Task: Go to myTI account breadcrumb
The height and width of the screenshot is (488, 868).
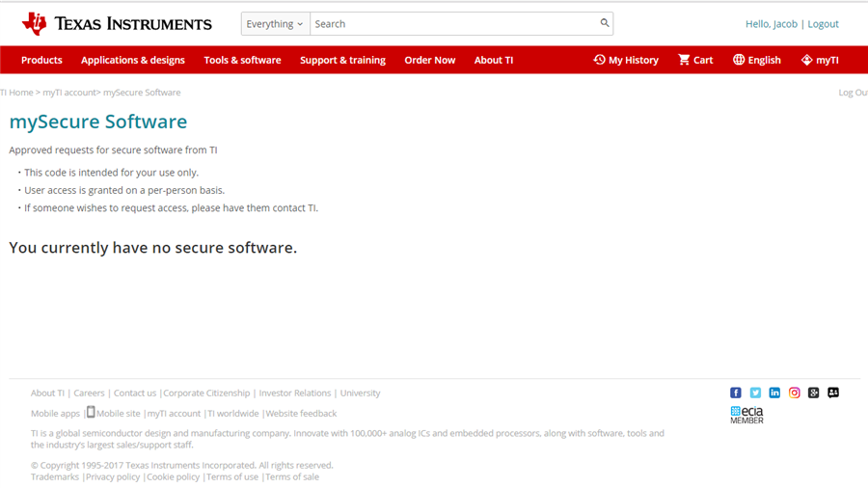Action: click(x=69, y=93)
